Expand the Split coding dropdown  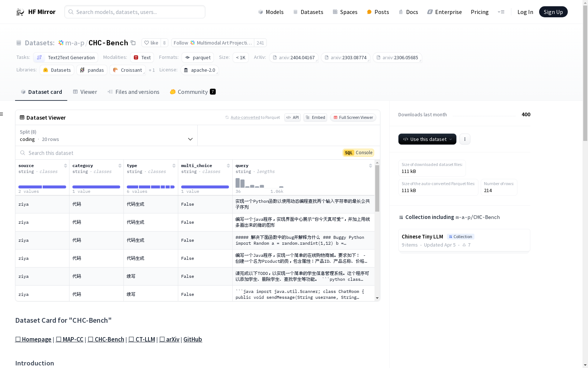click(106, 136)
